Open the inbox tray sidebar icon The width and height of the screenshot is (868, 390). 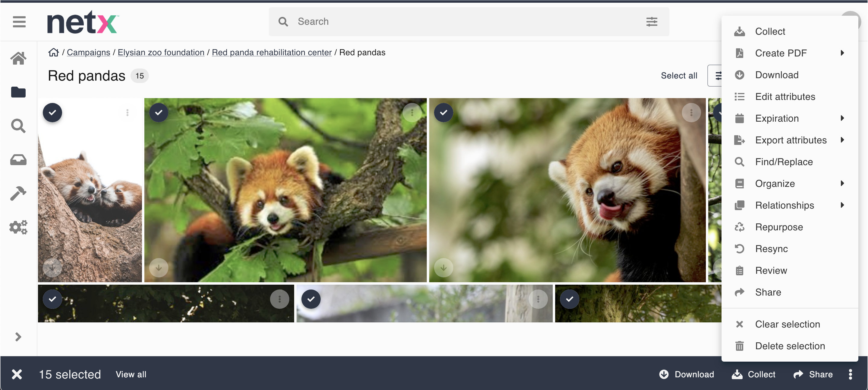point(18,160)
